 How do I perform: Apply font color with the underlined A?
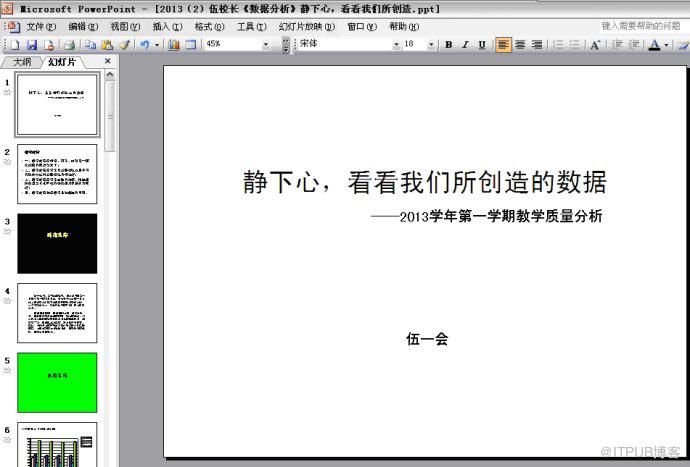click(x=654, y=44)
